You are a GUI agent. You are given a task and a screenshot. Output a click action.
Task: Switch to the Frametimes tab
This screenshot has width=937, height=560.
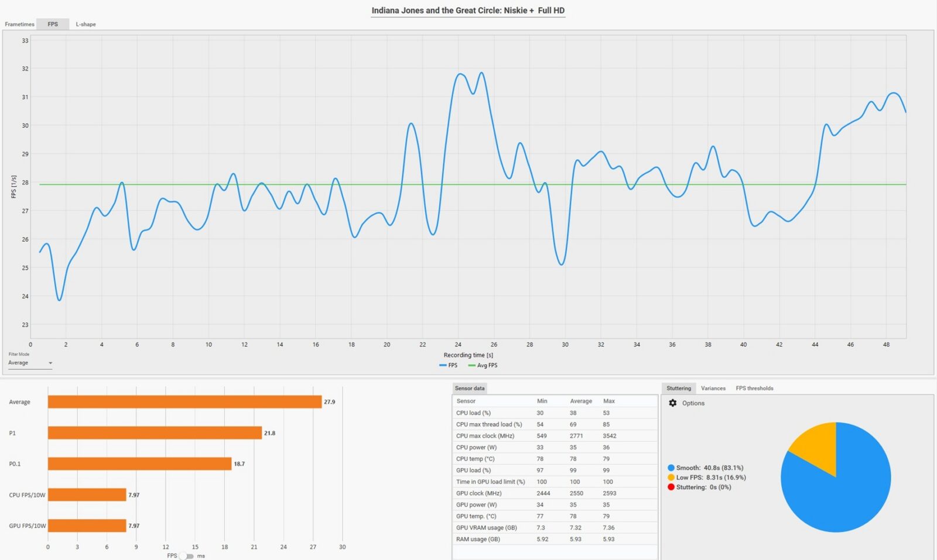pos(19,24)
